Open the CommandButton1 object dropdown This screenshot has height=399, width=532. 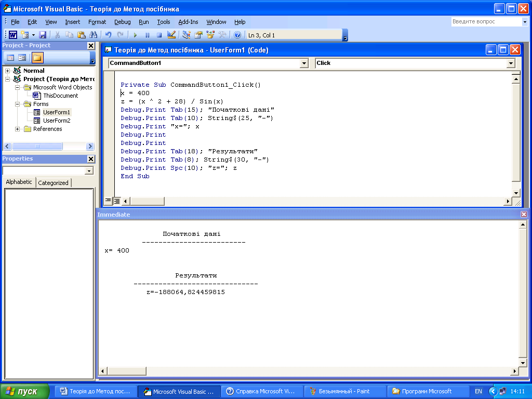[304, 63]
